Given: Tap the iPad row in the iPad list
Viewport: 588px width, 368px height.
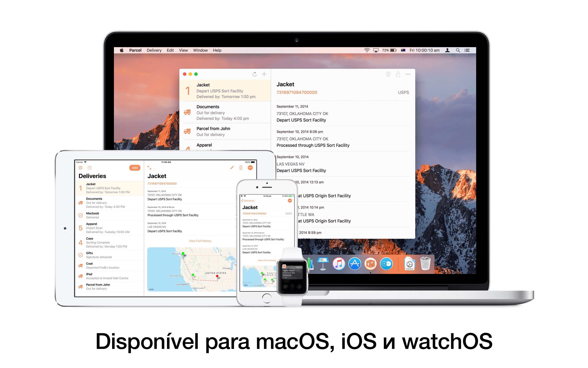Looking at the screenshot, I should pyautogui.click(x=110, y=276).
